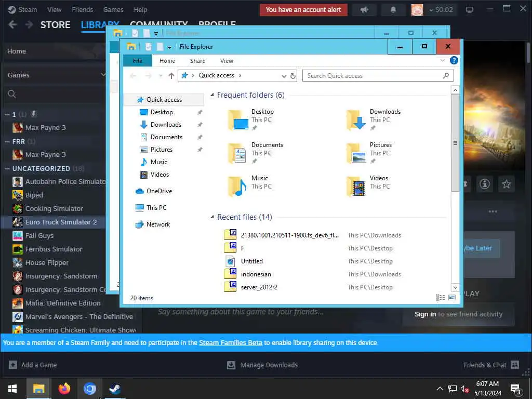This screenshot has width=532, height=399.
Task: Select House Flipper in game list
Action: coord(47,262)
